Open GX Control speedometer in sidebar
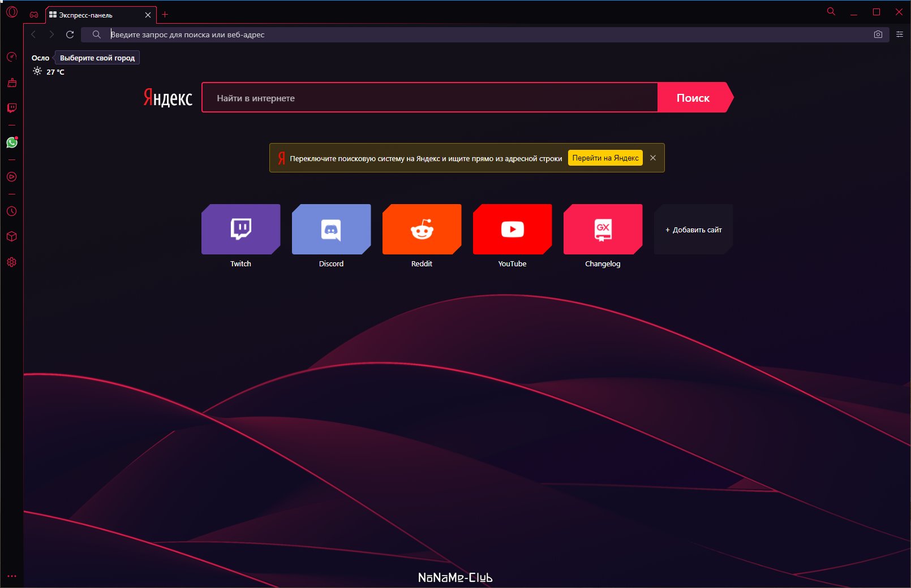Viewport: 911px width, 588px height. [x=12, y=57]
